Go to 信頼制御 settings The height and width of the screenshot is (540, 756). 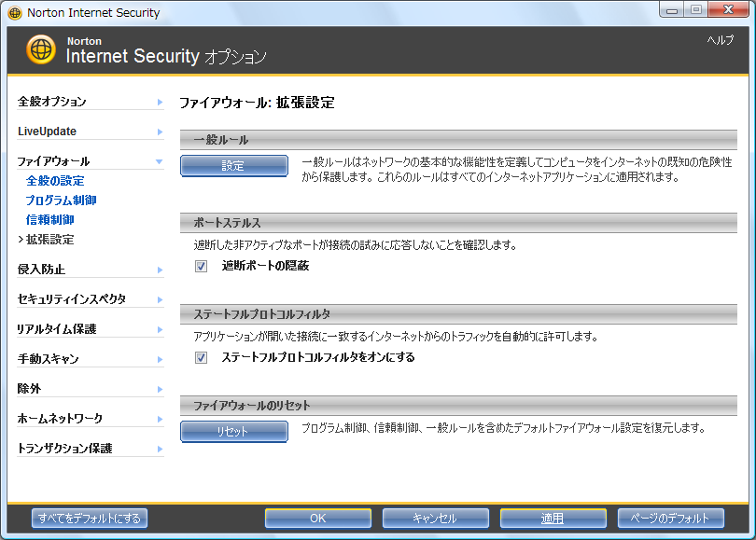(49, 220)
